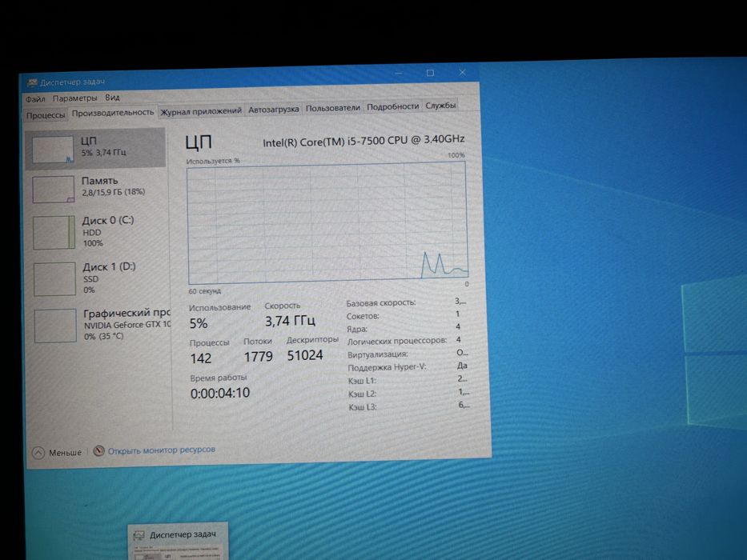Click the uptime value 0:00:04:10
747x560 pixels.
[x=220, y=394]
